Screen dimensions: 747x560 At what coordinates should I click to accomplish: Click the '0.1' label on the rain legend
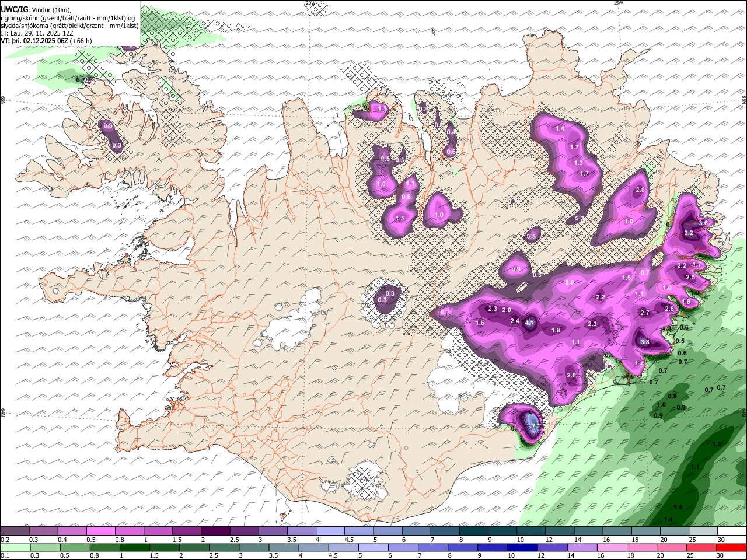pos(5,556)
